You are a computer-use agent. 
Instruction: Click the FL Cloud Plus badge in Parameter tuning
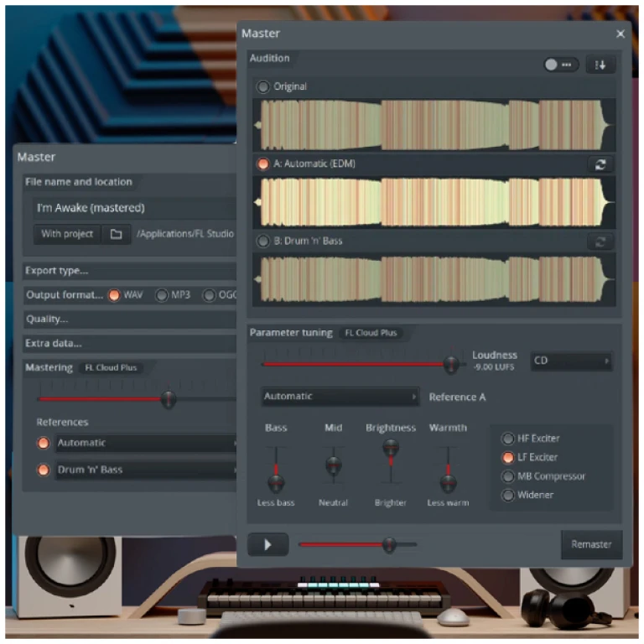click(371, 333)
